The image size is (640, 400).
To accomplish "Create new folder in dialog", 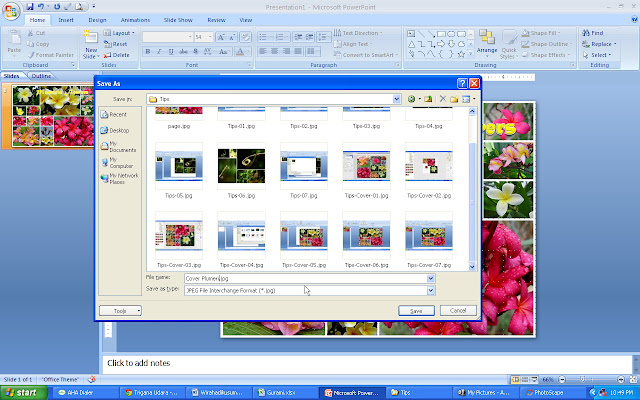I will pos(454,99).
